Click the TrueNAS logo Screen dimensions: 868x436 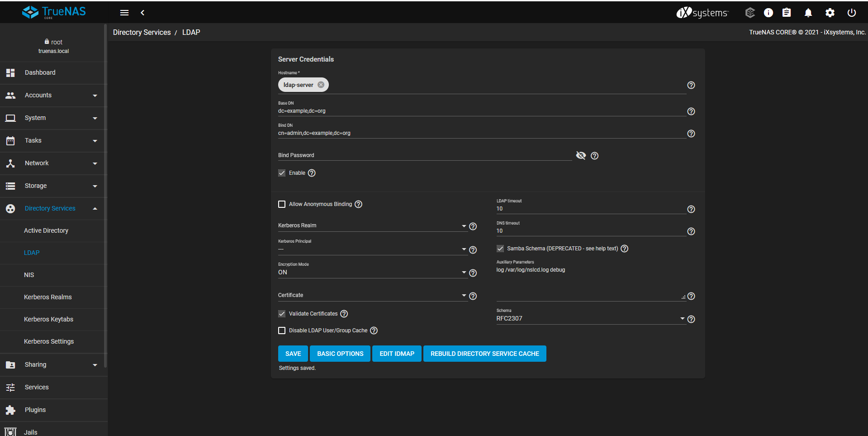tap(54, 12)
